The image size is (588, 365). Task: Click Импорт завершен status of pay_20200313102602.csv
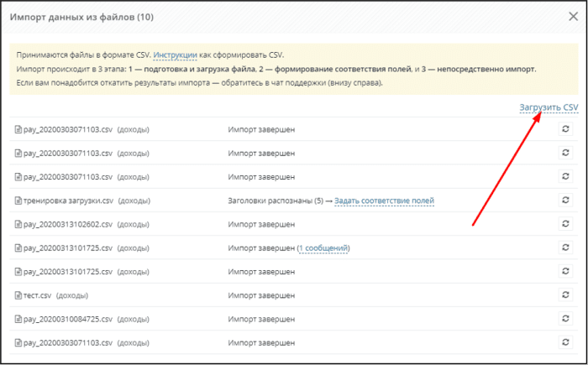click(x=261, y=225)
